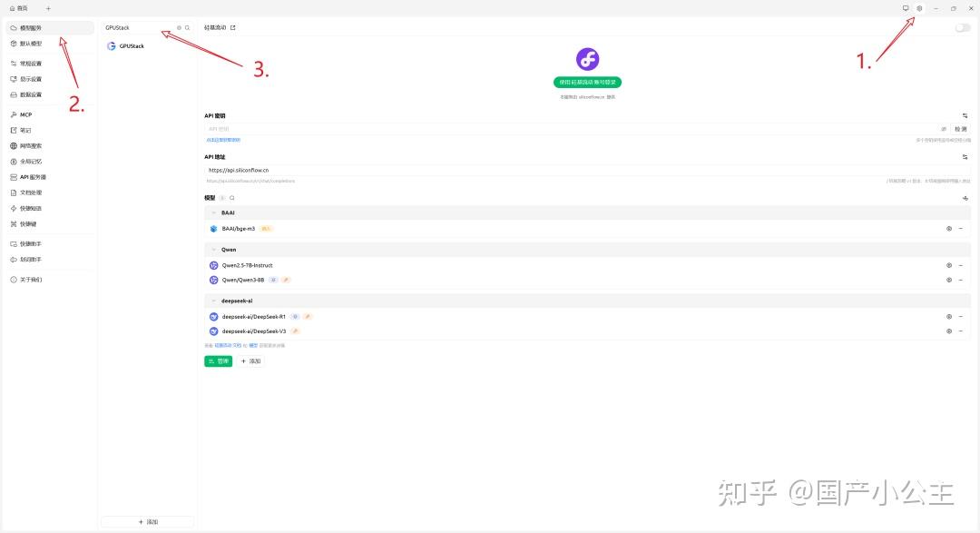Image resolution: width=980 pixels, height=533 pixels.
Task: Open settings gear for Qwen/Qwen3-8B
Action: 949,280
